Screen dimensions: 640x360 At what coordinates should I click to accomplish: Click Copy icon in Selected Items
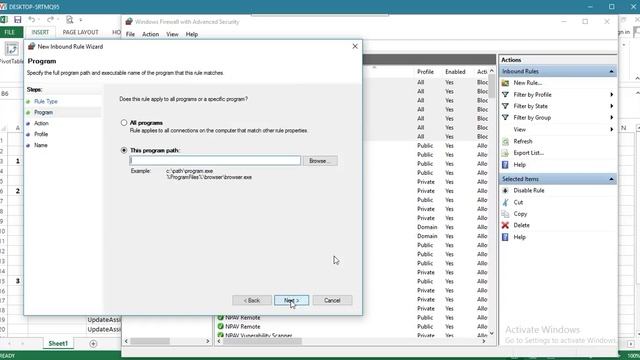[x=505, y=214]
